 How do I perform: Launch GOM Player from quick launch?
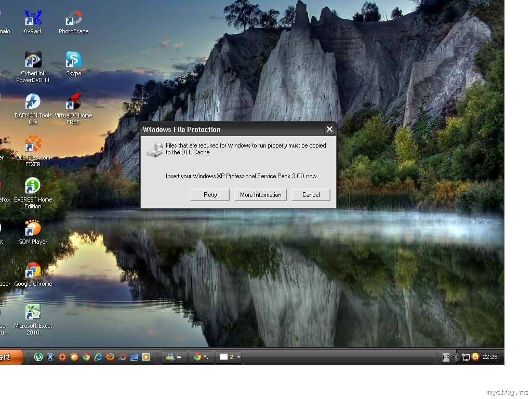click(x=74, y=357)
